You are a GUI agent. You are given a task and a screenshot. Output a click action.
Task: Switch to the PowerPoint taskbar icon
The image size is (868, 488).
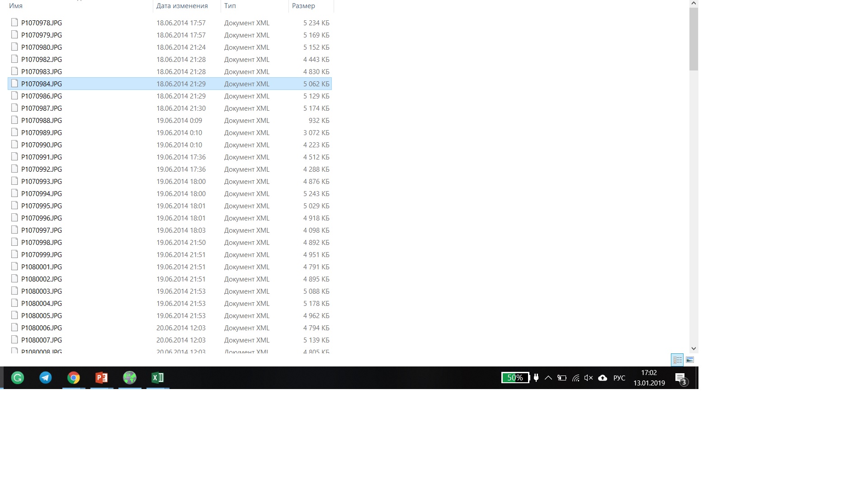point(102,378)
